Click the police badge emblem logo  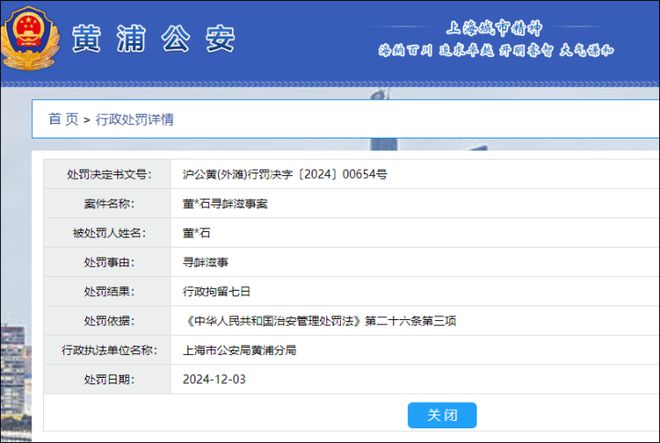pos(29,39)
